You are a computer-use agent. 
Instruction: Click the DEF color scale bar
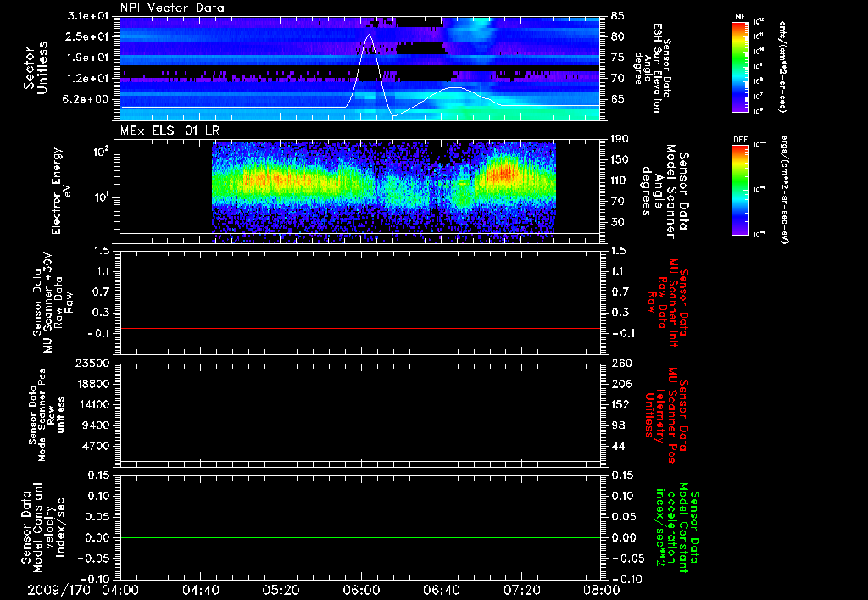click(741, 190)
